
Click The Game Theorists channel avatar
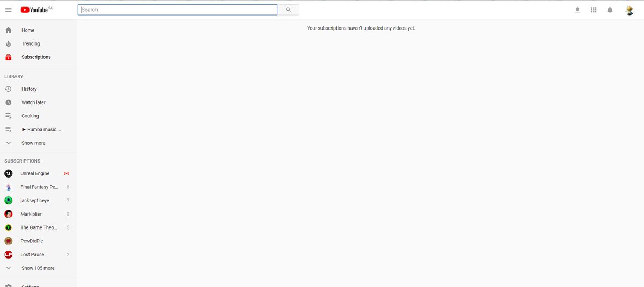point(9,227)
